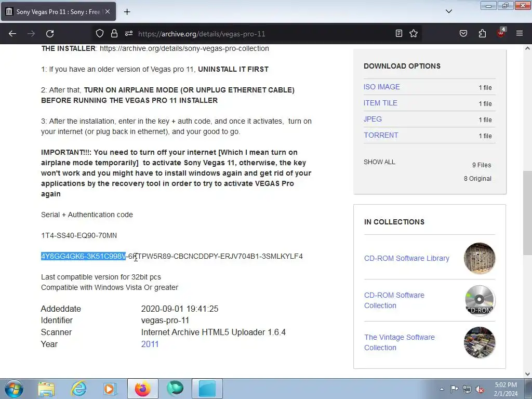Open the Windows Start menu
The image size is (532, 399).
point(14,389)
